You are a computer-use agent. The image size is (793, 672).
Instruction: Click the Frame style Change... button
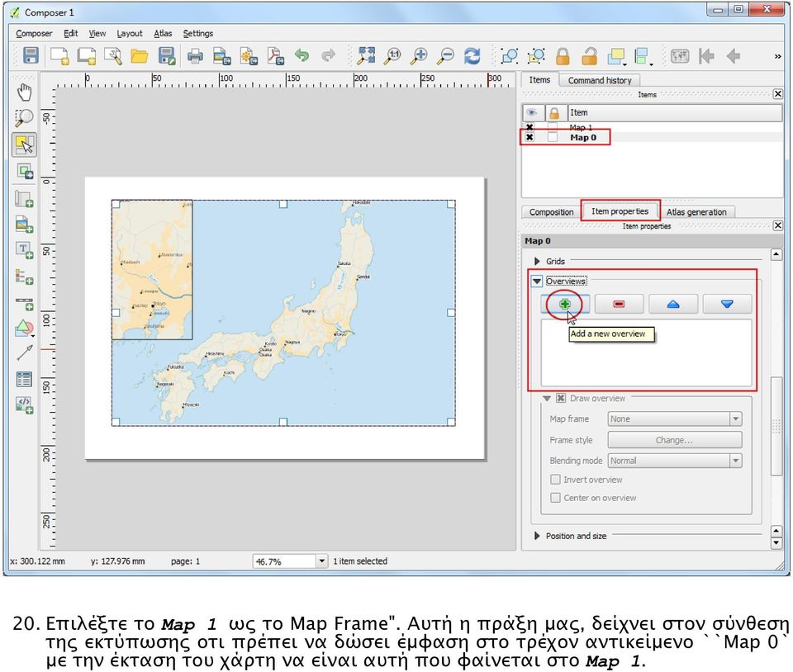(x=675, y=440)
